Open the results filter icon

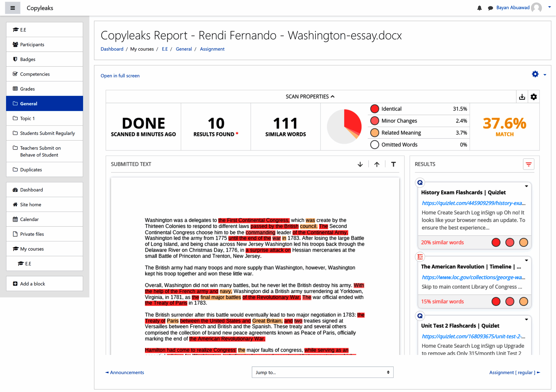tap(529, 164)
